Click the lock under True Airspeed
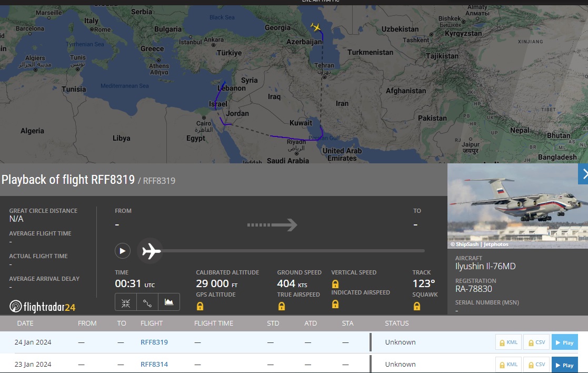This screenshot has width=588, height=373. [x=282, y=306]
